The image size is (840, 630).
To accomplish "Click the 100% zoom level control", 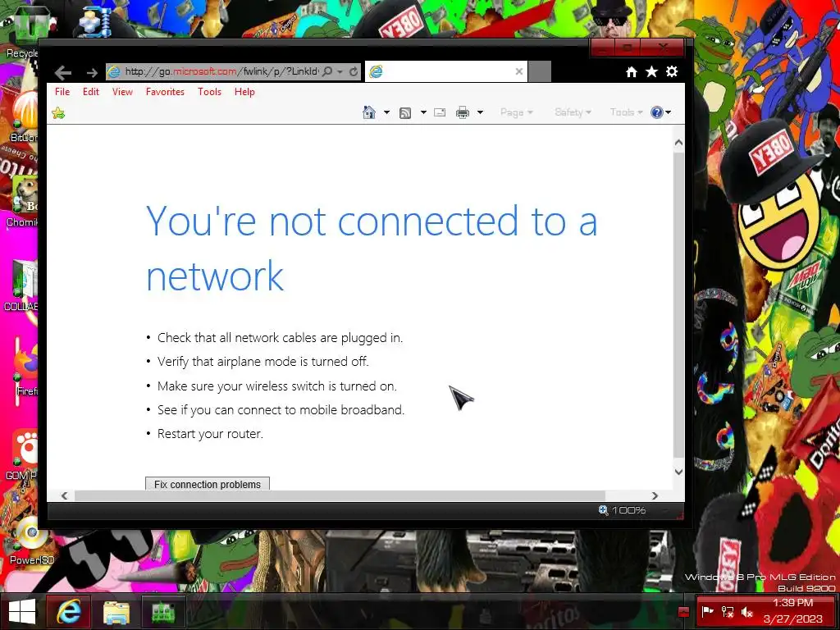I will [x=622, y=510].
